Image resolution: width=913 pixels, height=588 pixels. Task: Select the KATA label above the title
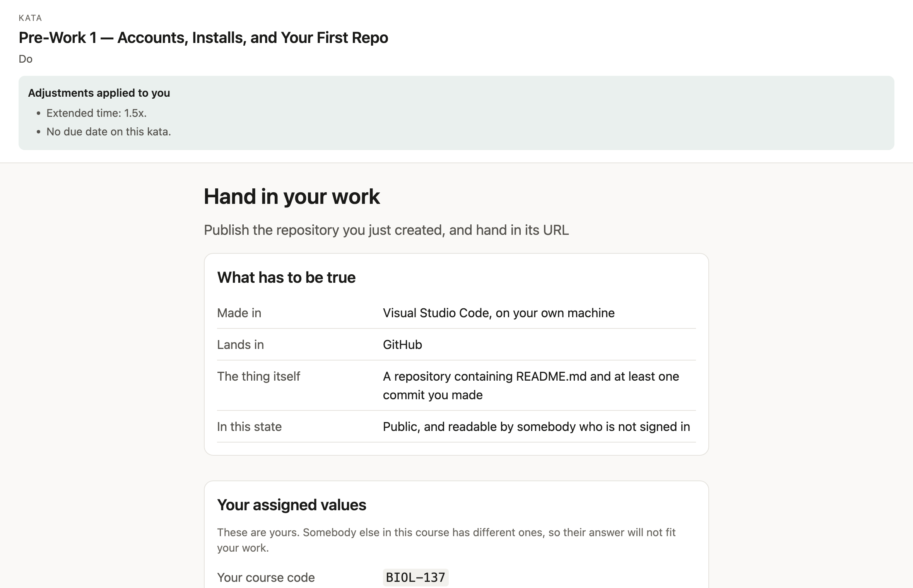point(30,18)
